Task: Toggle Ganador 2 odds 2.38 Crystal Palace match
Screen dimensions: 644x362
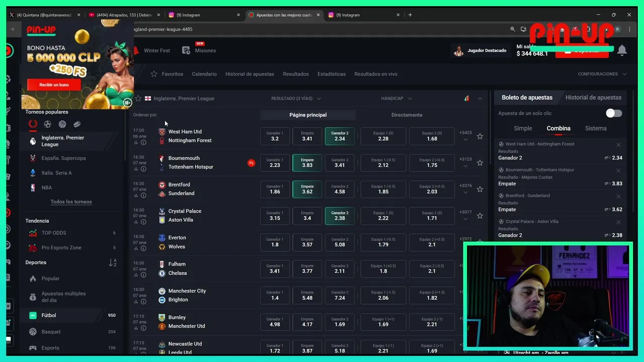Action: pyautogui.click(x=340, y=216)
